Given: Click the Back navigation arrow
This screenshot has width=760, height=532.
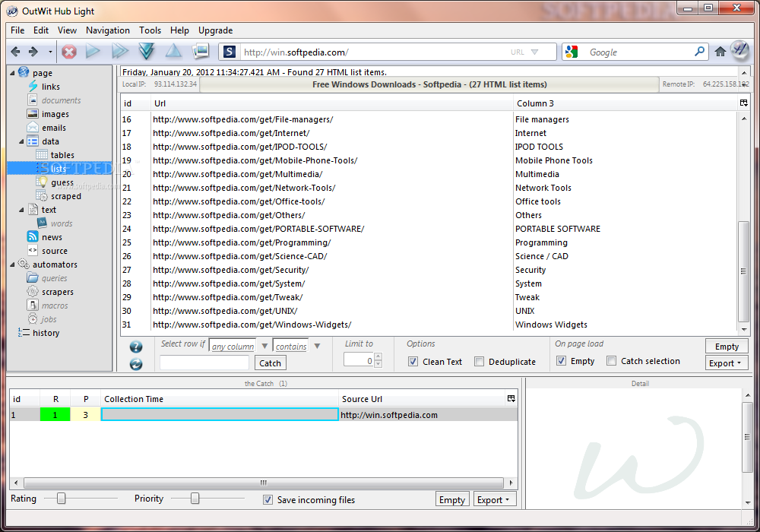Looking at the screenshot, I should pos(15,52).
